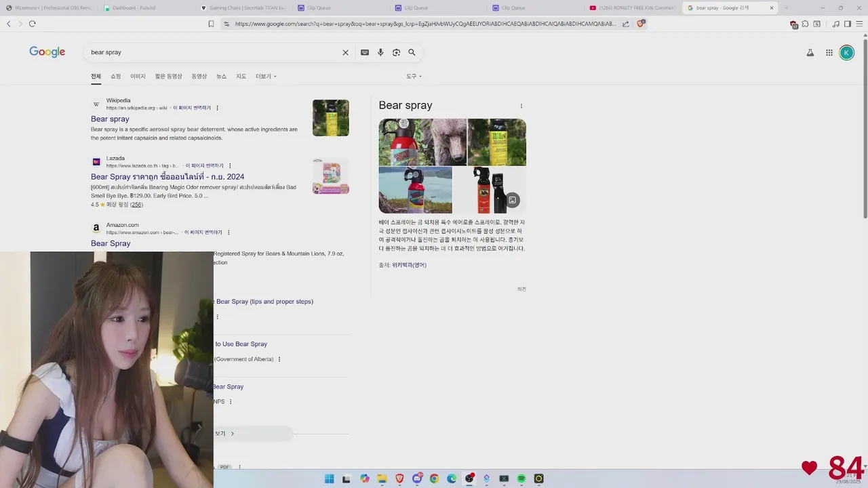
Task: Open the Amazon.com Bear Spray result title
Action: click(111, 243)
